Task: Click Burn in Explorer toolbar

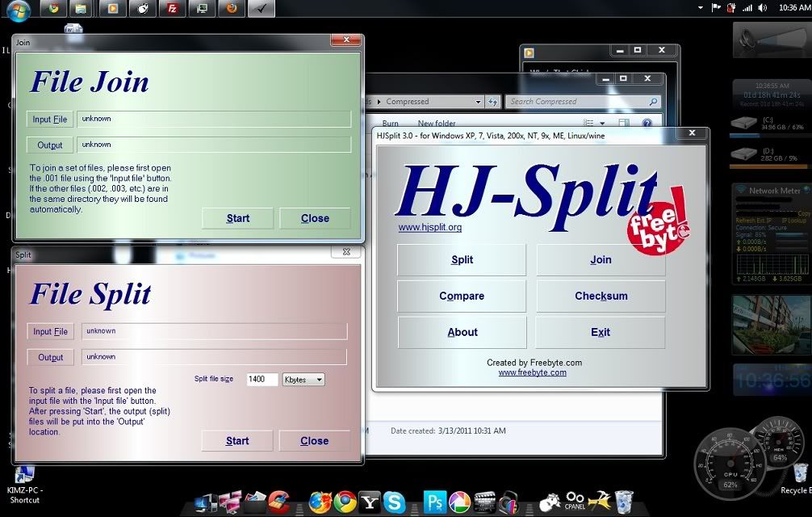Action: (x=391, y=124)
